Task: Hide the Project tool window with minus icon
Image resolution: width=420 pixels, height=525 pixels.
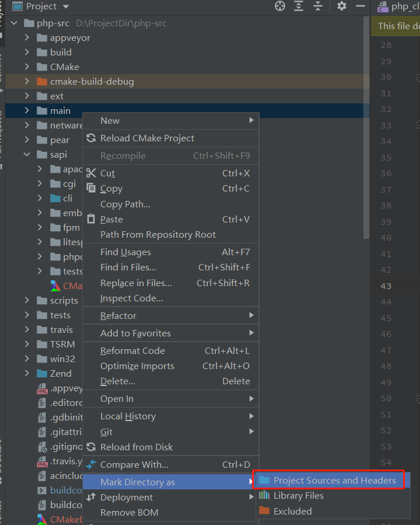Action: (x=360, y=6)
